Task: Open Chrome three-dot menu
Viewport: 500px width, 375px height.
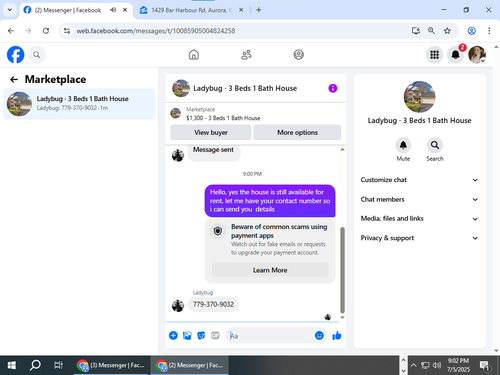Action: tap(489, 31)
